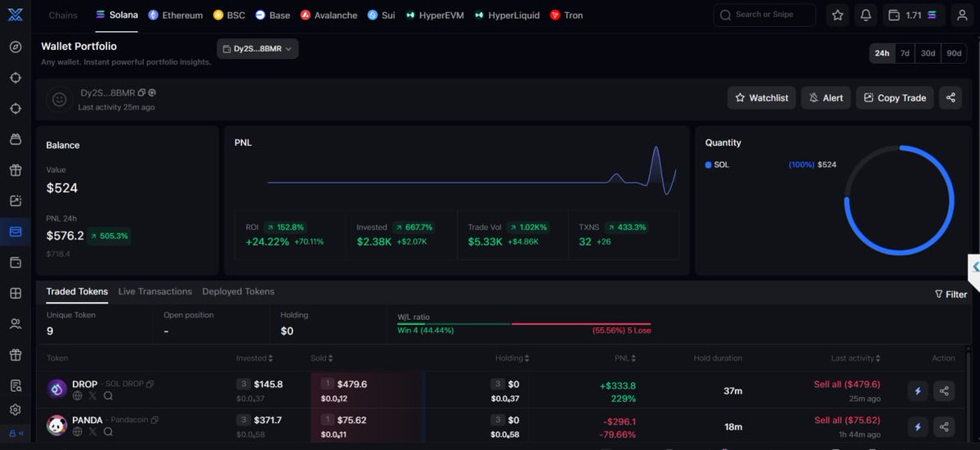Select the 90d time range

click(x=954, y=53)
